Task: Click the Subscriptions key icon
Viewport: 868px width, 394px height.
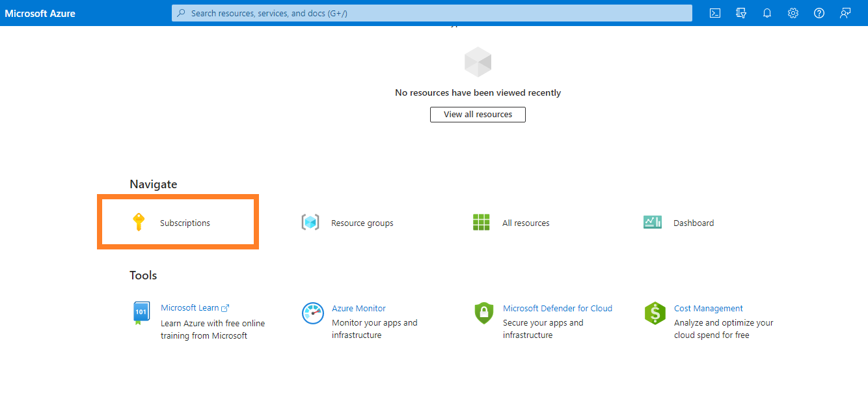Action: coord(139,223)
